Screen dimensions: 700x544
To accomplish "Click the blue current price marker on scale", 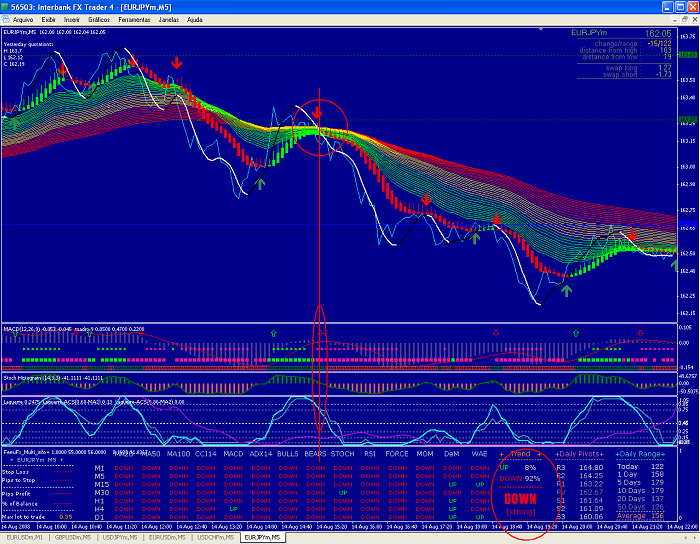I will (688, 224).
